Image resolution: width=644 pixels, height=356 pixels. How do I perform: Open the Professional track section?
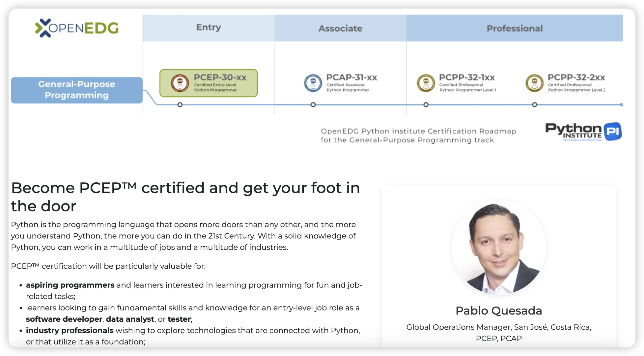(514, 28)
